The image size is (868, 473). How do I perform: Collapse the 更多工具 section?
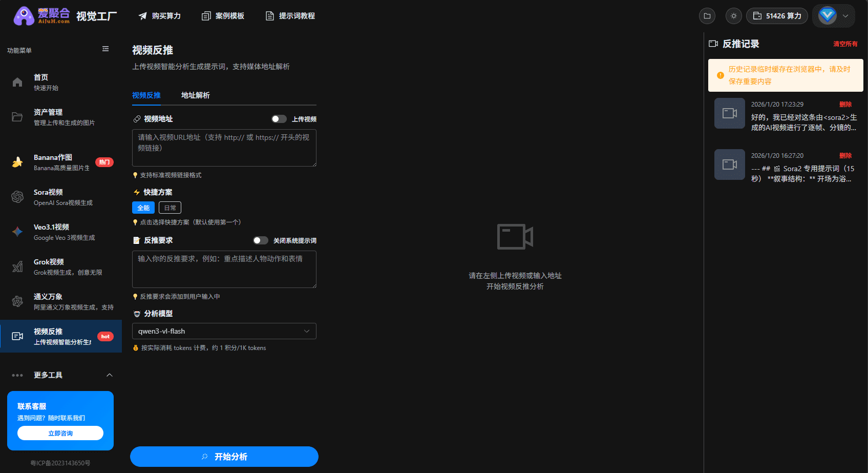(x=110, y=375)
